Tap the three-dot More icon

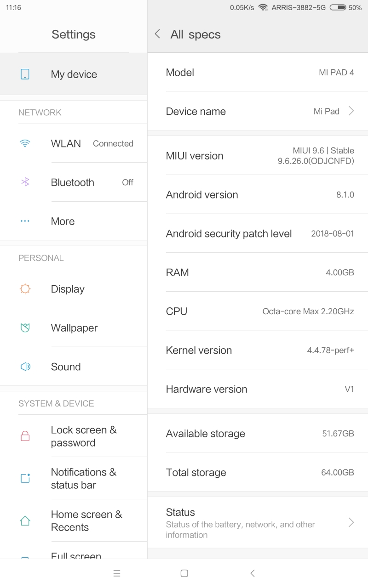(25, 221)
